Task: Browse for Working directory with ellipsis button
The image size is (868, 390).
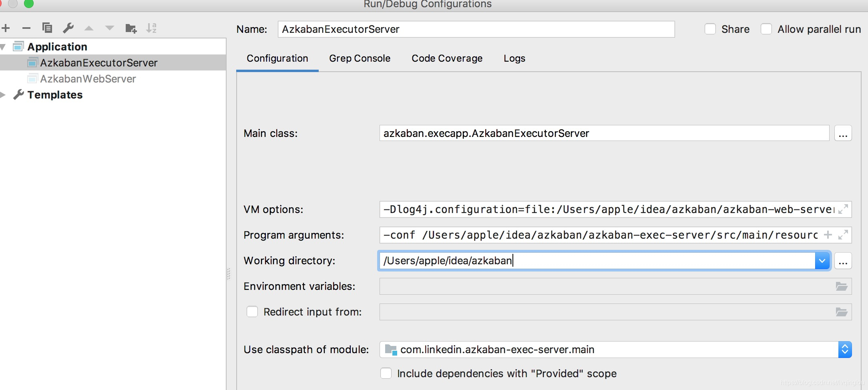Action: 843,261
